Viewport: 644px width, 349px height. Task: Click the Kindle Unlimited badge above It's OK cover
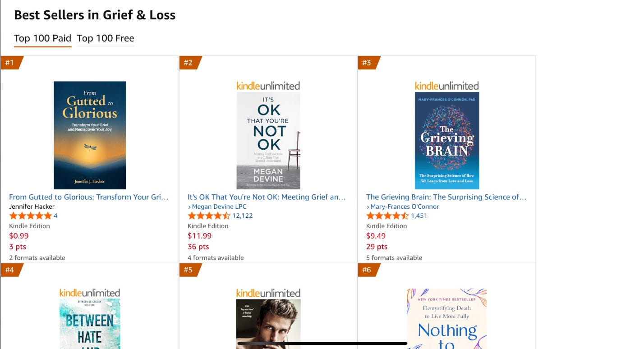(268, 86)
